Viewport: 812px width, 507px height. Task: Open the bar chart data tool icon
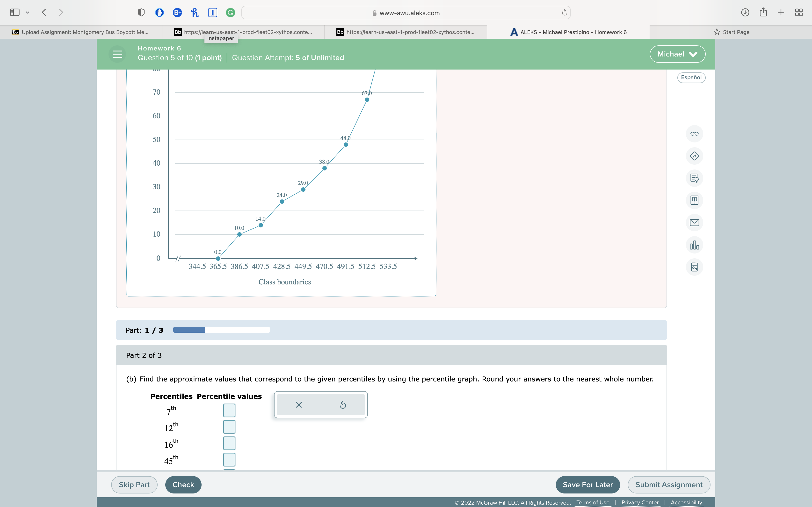[694, 245]
